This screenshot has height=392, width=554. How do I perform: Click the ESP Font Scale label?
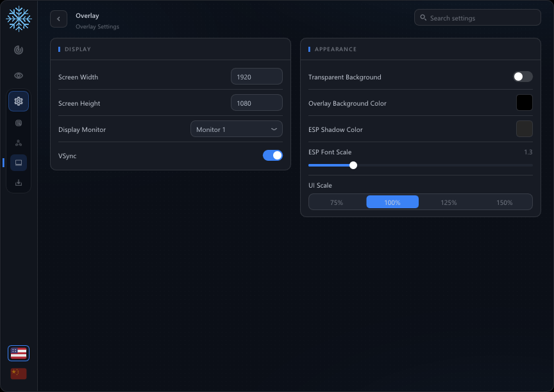(330, 152)
